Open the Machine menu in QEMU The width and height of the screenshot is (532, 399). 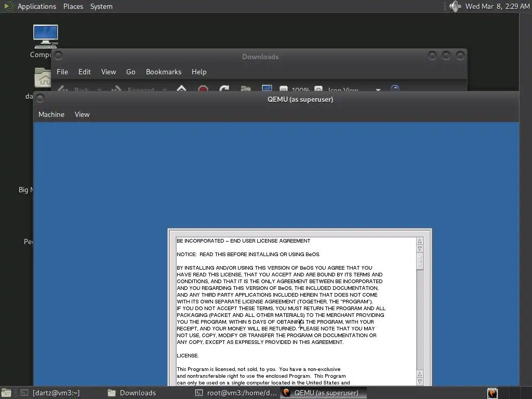51,114
